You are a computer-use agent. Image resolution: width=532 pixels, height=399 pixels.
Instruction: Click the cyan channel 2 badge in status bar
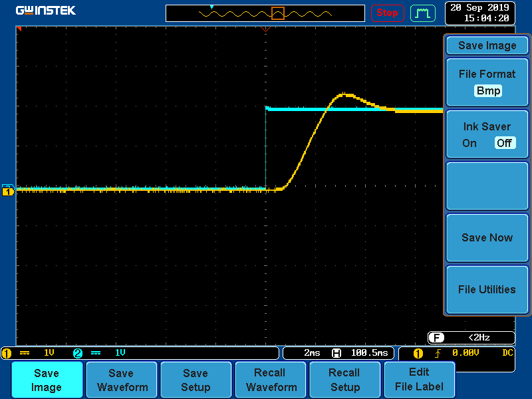click(78, 353)
